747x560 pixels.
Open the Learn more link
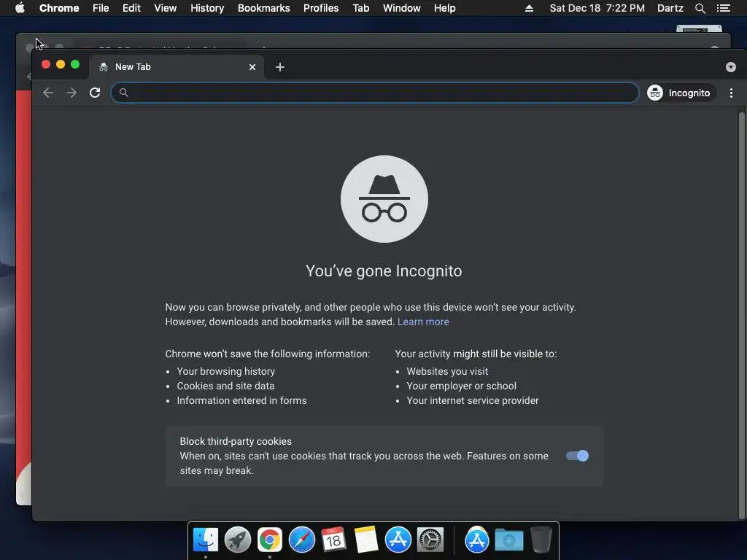click(x=423, y=322)
